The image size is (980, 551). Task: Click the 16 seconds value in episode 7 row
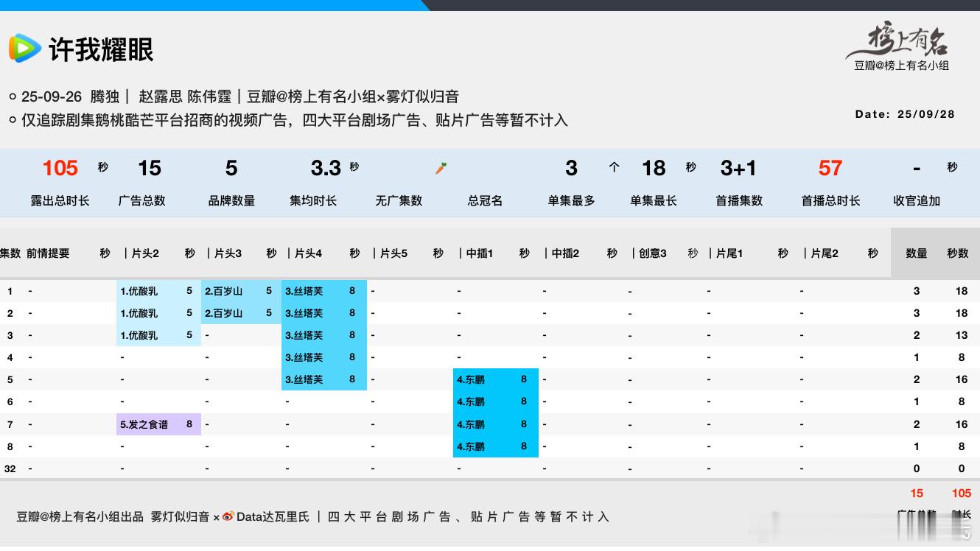[962, 424]
